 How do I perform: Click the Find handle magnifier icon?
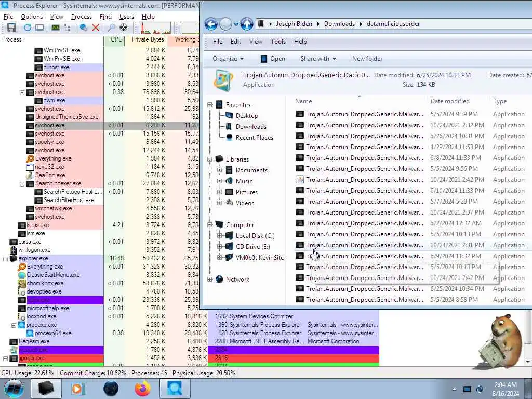click(111, 28)
